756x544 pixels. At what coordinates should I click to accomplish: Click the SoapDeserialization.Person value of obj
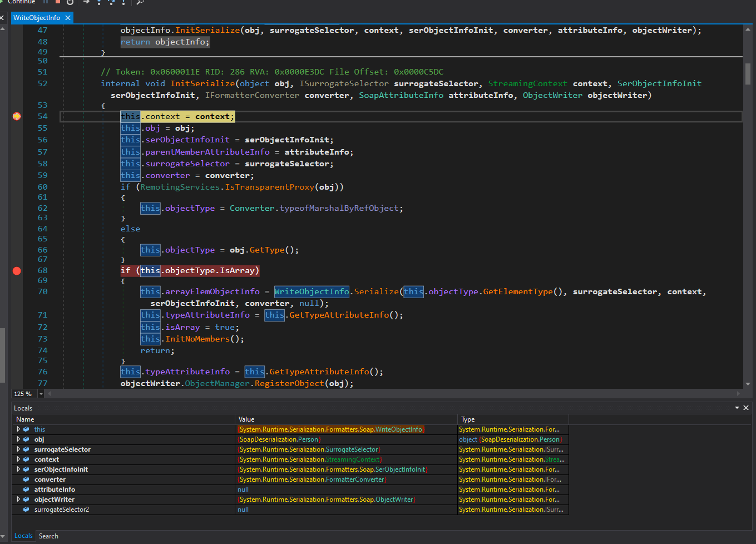point(279,439)
